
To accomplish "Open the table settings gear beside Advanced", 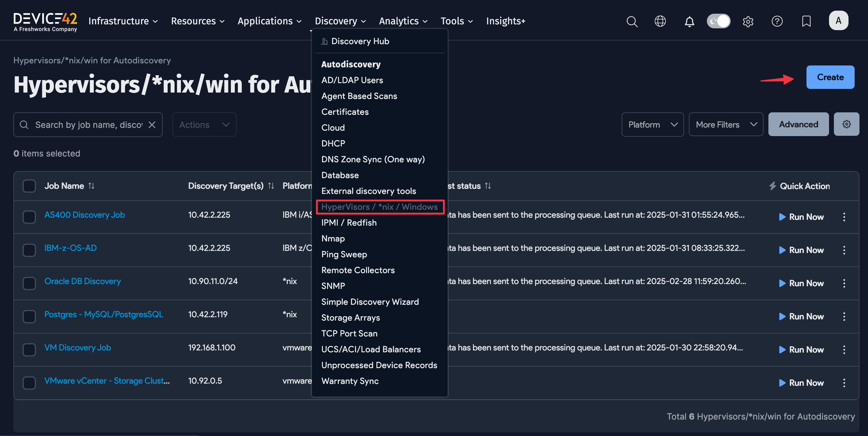I will click(x=847, y=124).
